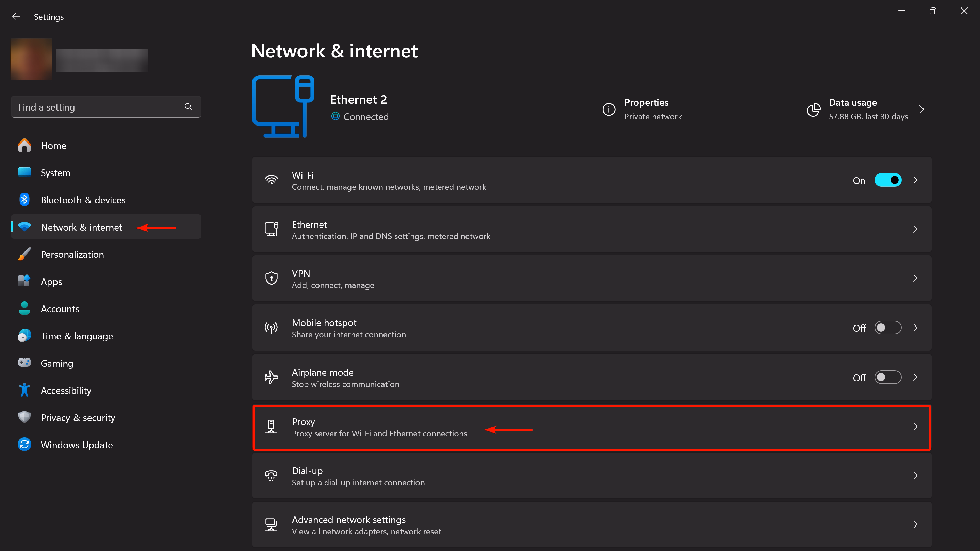Click the Data usage pie icon
Viewport: 980px width, 551px height.
click(x=814, y=110)
